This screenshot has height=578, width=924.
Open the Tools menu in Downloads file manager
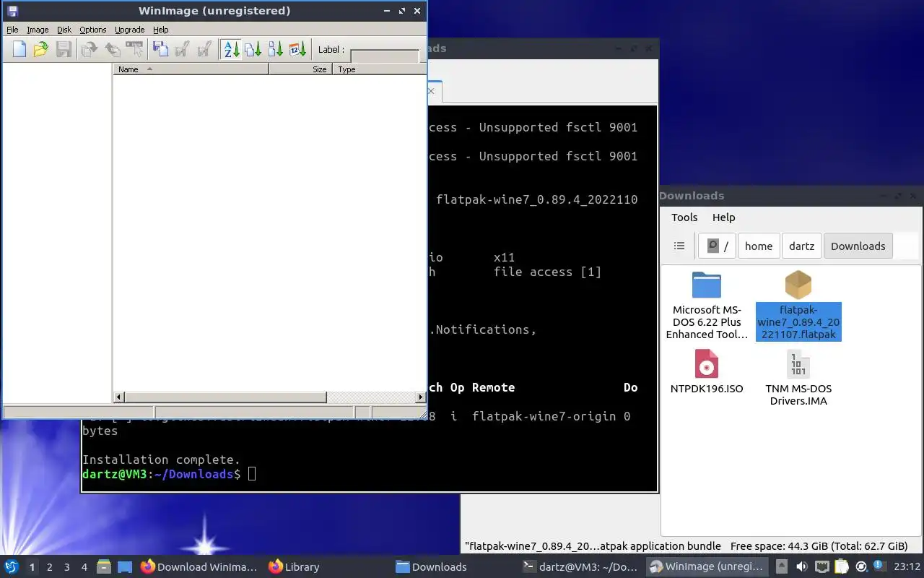tap(684, 217)
